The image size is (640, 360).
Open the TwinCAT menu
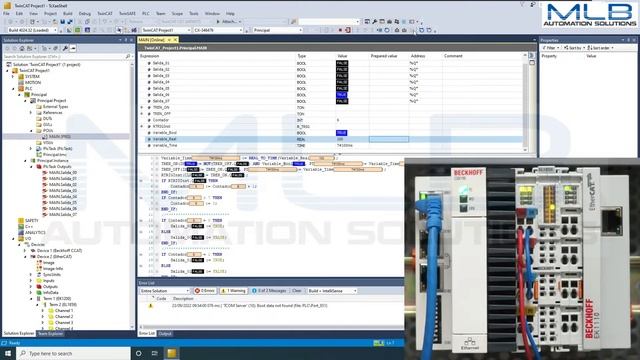click(104, 13)
